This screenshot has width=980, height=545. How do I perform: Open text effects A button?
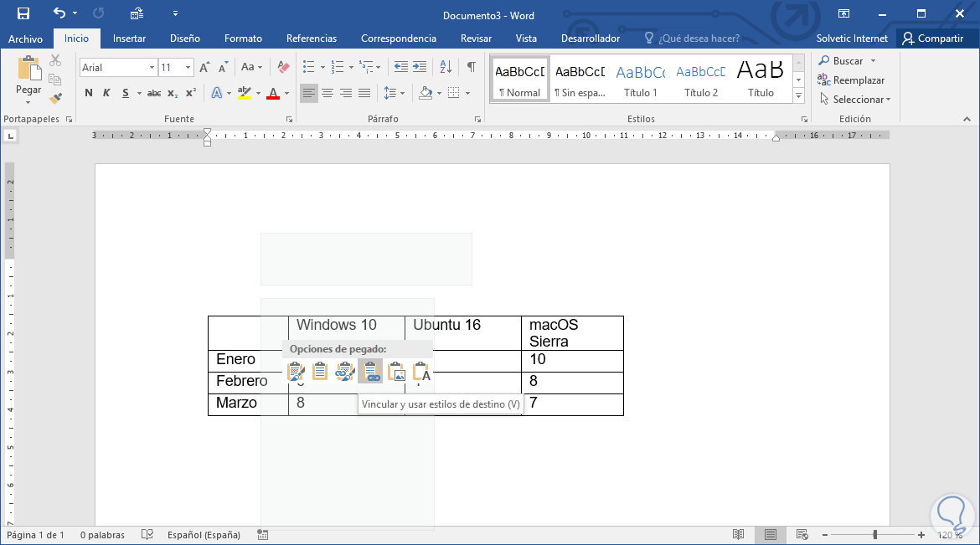click(217, 93)
